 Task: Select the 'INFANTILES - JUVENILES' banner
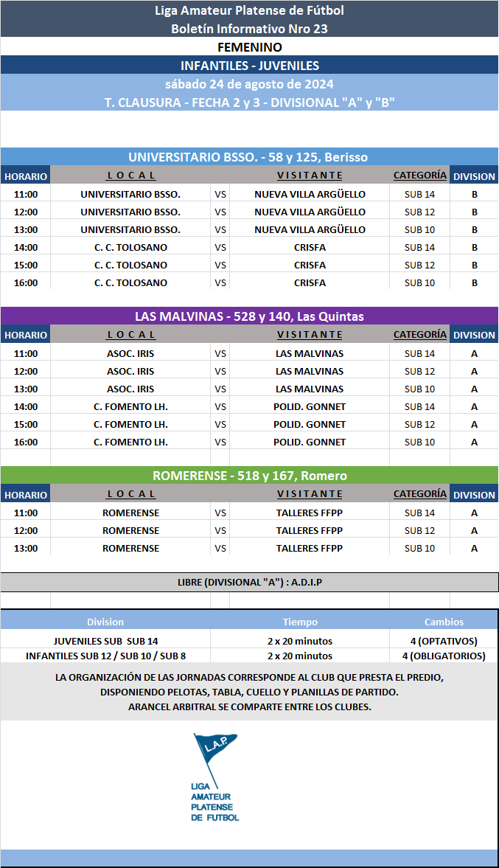click(249, 66)
